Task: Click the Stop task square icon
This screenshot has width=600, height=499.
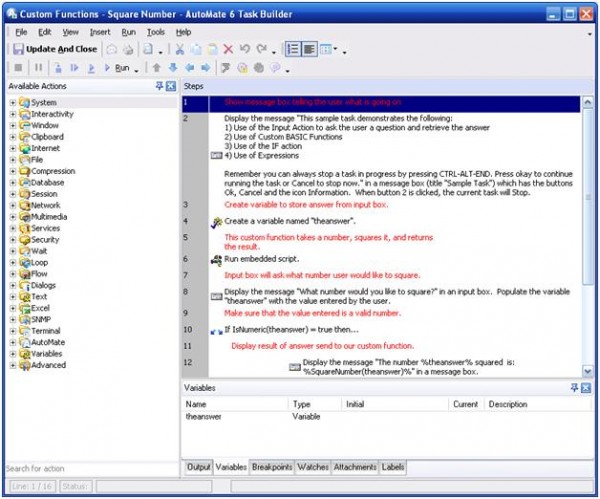Action: point(18,68)
